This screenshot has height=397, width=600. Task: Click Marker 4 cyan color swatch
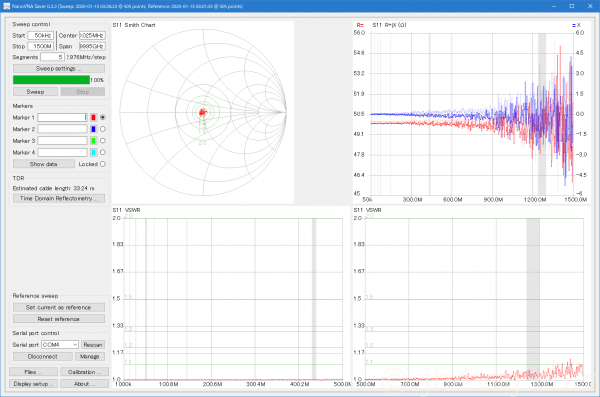(93, 152)
